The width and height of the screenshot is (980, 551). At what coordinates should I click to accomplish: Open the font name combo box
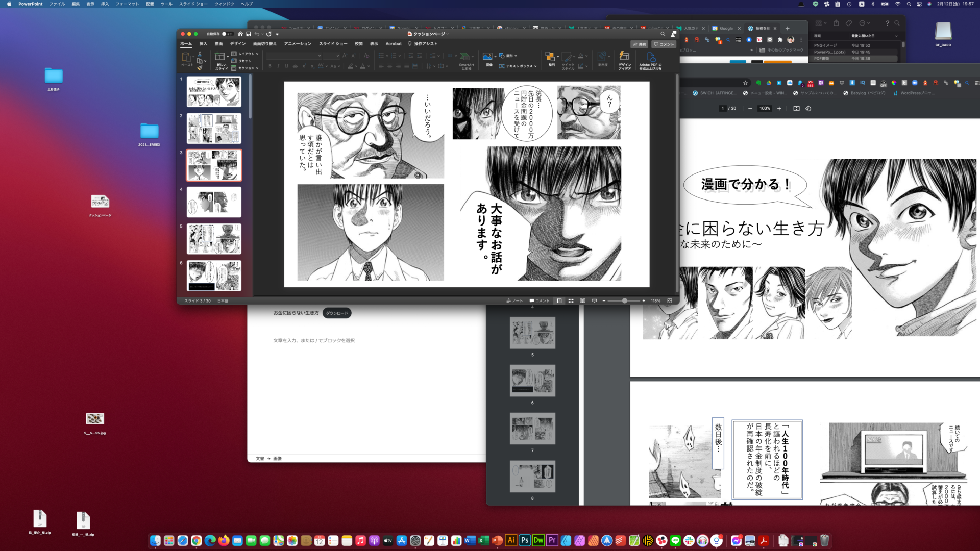[x=294, y=56]
